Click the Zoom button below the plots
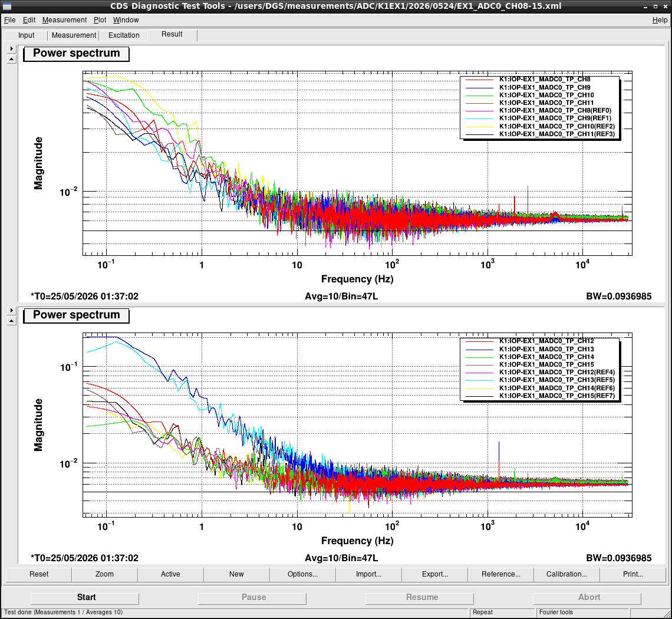The width and height of the screenshot is (672, 619). click(104, 574)
